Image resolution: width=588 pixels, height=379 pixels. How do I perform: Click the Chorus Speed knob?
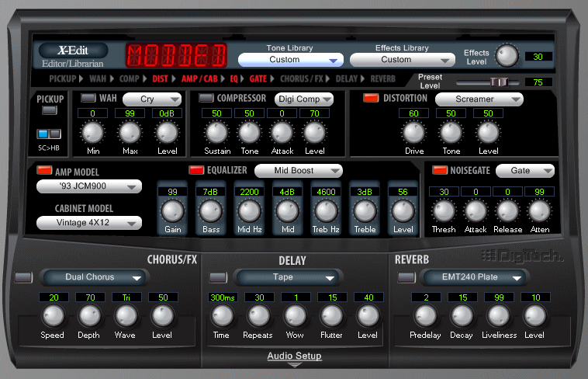coord(53,316)
